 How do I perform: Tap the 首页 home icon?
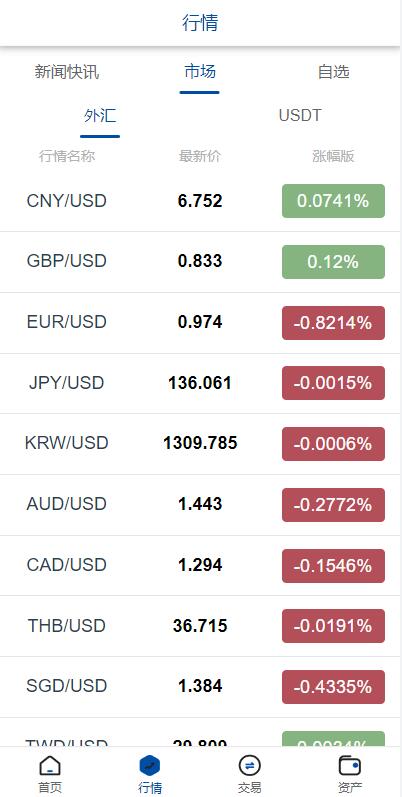[x=50, y=765]
